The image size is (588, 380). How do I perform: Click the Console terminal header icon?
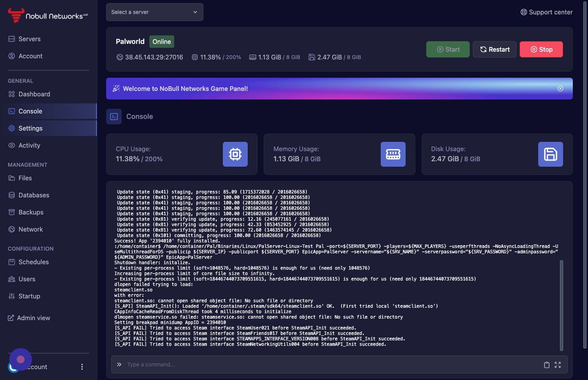[x=114, y=117]
